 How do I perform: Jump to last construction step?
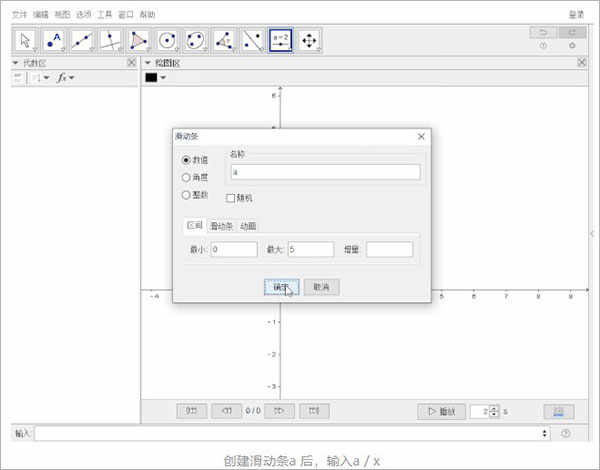pyautogui.click(x=314, y=411)
